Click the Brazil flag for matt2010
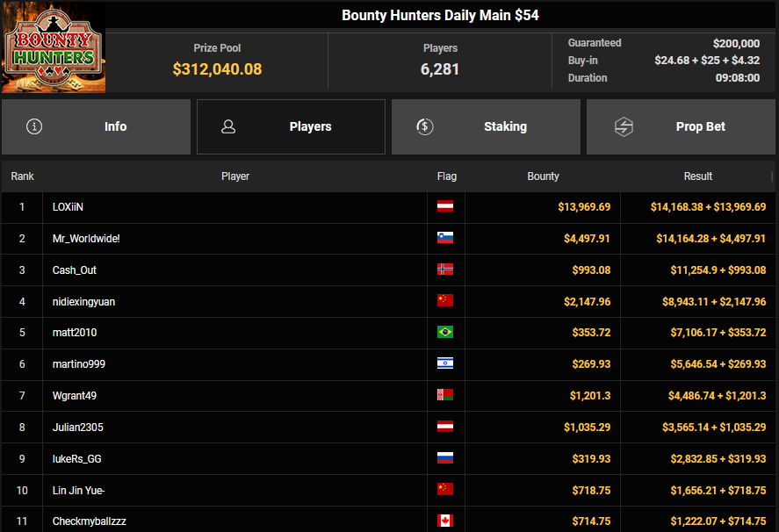This screenshot has height=532, width=779. click(x=445, y=333)
